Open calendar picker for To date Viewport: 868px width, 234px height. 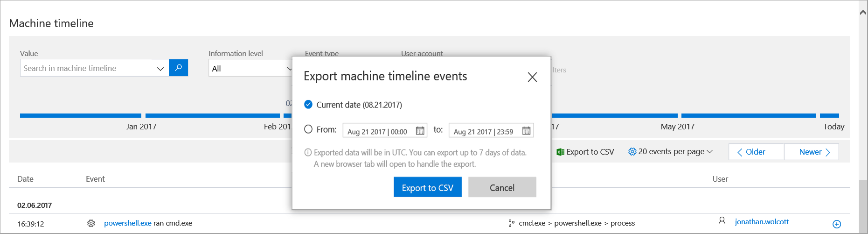click(x=526, y=131)
